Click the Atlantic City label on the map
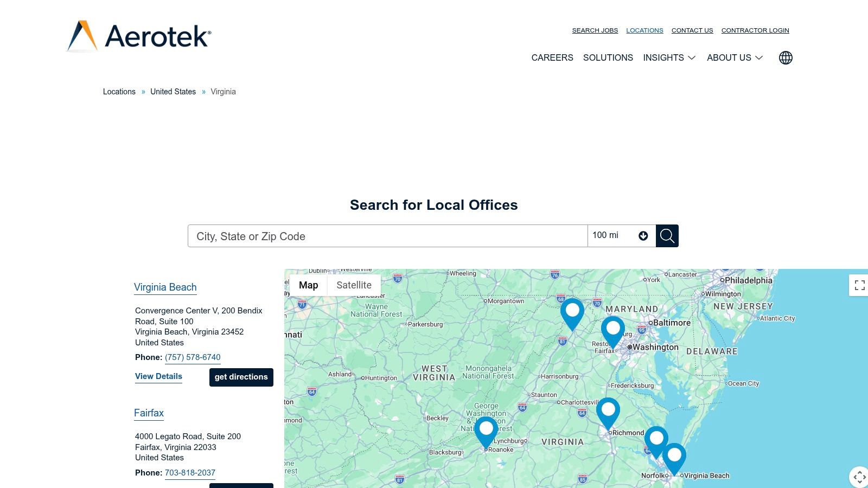 (777, 318)
